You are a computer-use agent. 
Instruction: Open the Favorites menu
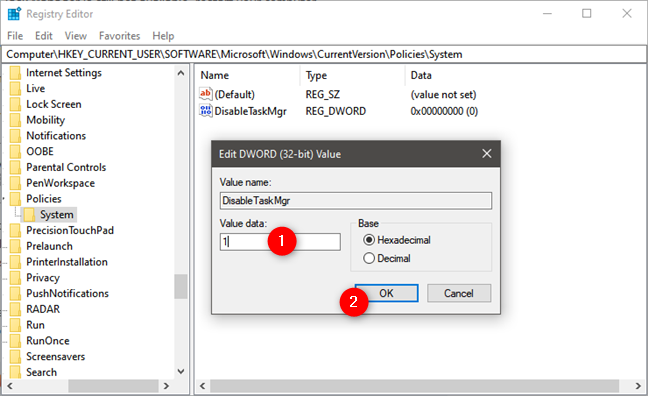(119, 36)
